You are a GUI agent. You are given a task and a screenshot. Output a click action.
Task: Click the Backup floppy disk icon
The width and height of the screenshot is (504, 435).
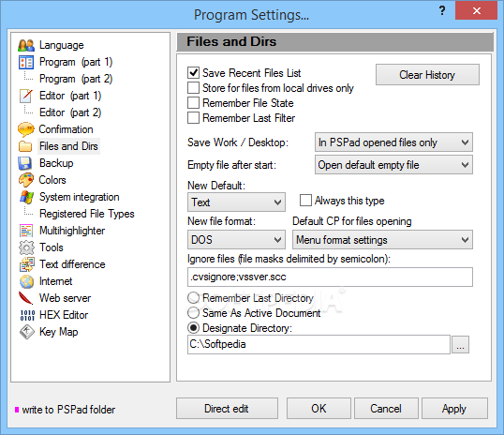(25, 163)
